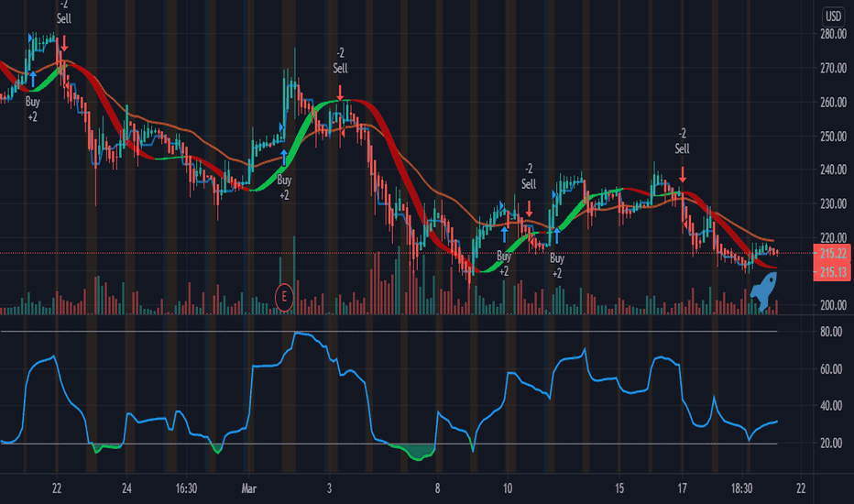The image size is (854, 504).
Task: Click the 80.00 oscillator scale label
Action: (x=831, y=332)
